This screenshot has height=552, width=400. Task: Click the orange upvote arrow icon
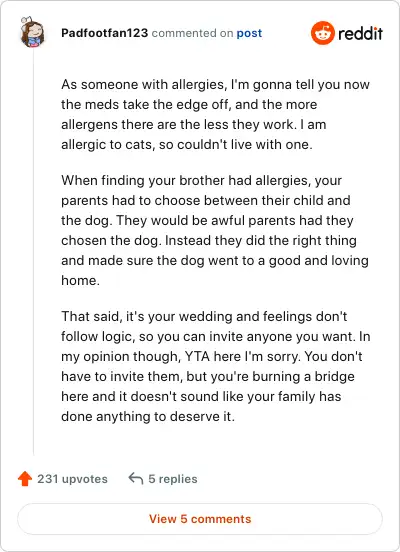pyautogui.click(x=25, y=479)
